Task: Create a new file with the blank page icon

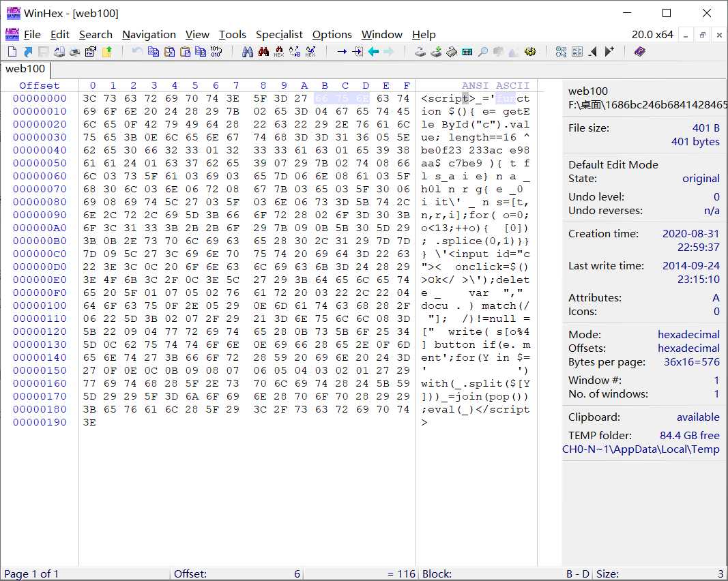Action: (12, 52)
